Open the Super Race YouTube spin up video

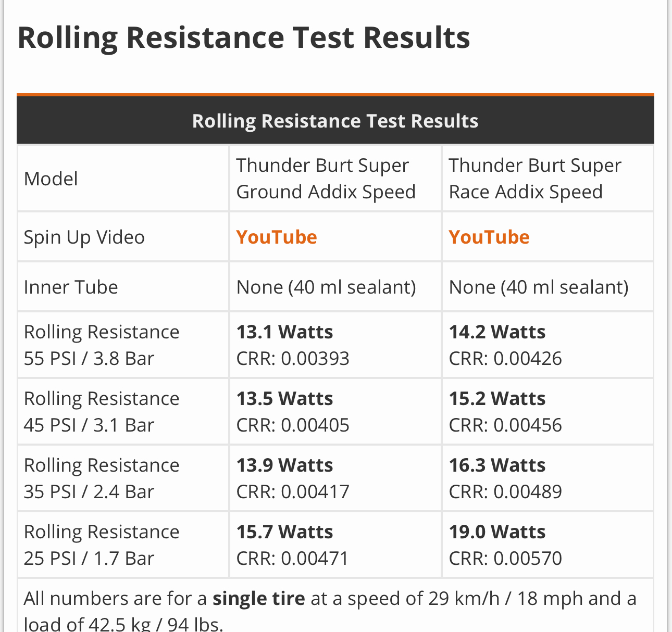pos(489,237)
